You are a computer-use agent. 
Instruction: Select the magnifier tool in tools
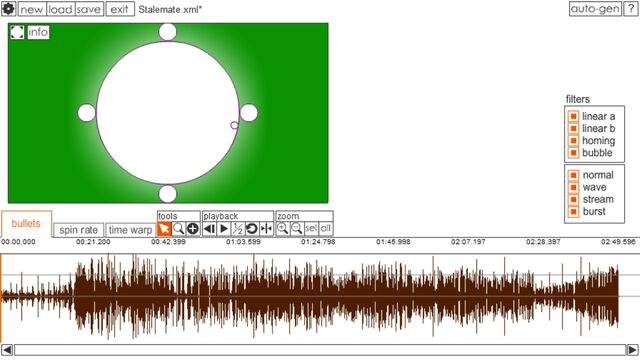click(x=178, y=229)
